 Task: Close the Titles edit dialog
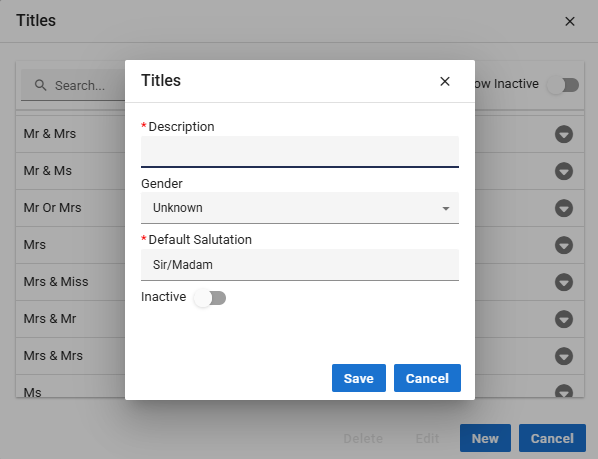pos(445,81)
